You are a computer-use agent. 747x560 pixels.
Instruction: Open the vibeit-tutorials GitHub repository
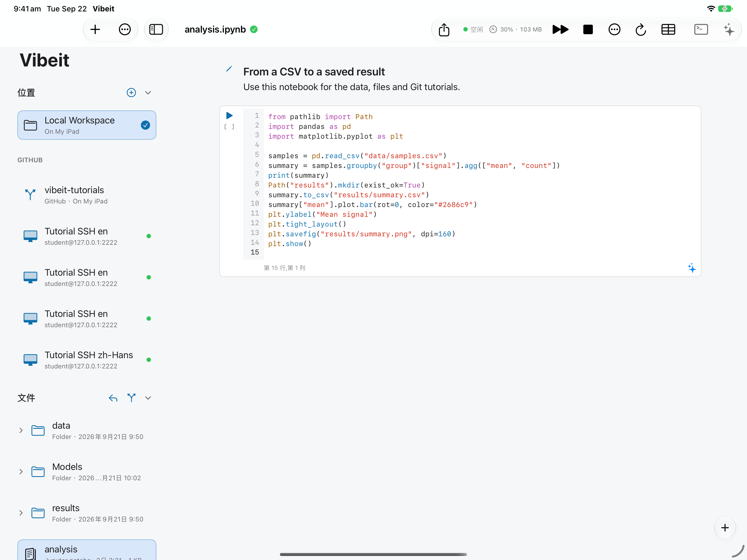pyautogui.click(x=87, y=195)
